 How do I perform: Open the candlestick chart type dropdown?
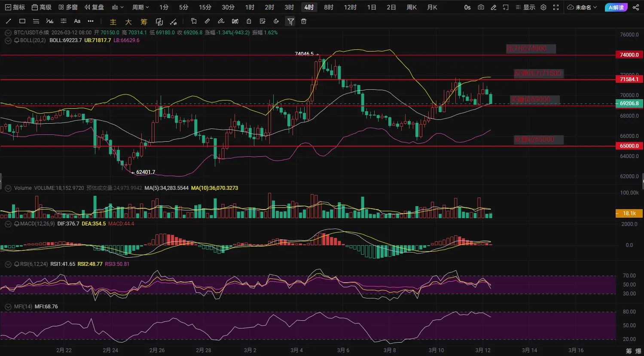[117, 7]
